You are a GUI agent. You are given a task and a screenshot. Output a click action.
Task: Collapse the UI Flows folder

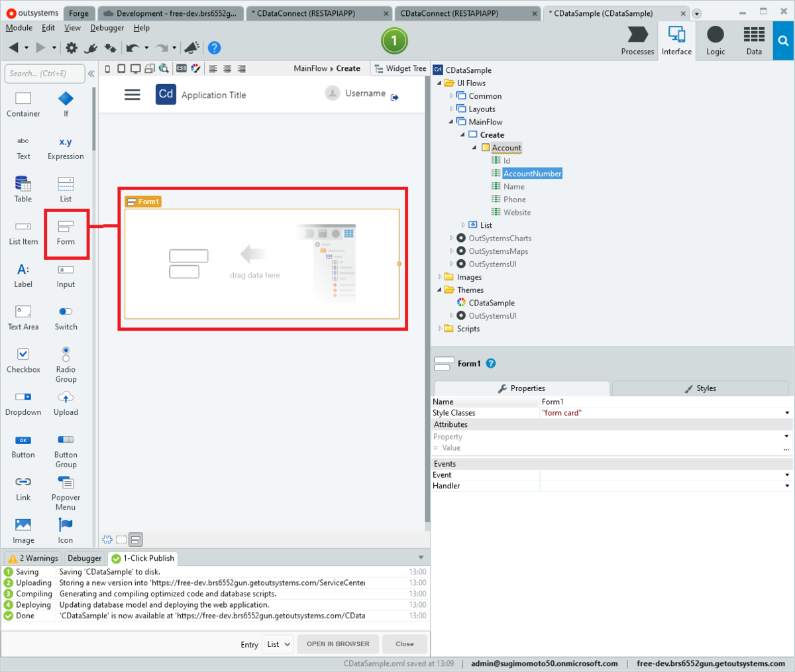[439, 83]
